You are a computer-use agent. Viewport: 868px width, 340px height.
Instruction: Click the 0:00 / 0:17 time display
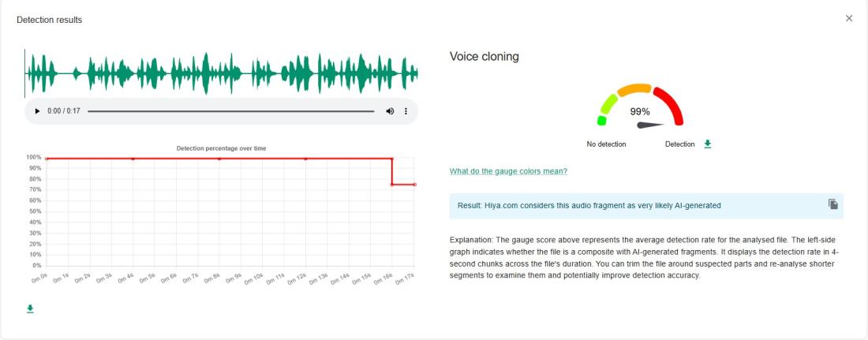click(x=64, y=111)
